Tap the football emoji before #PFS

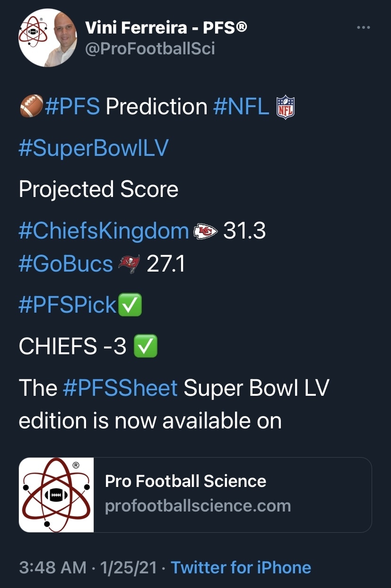coord(31,106)
